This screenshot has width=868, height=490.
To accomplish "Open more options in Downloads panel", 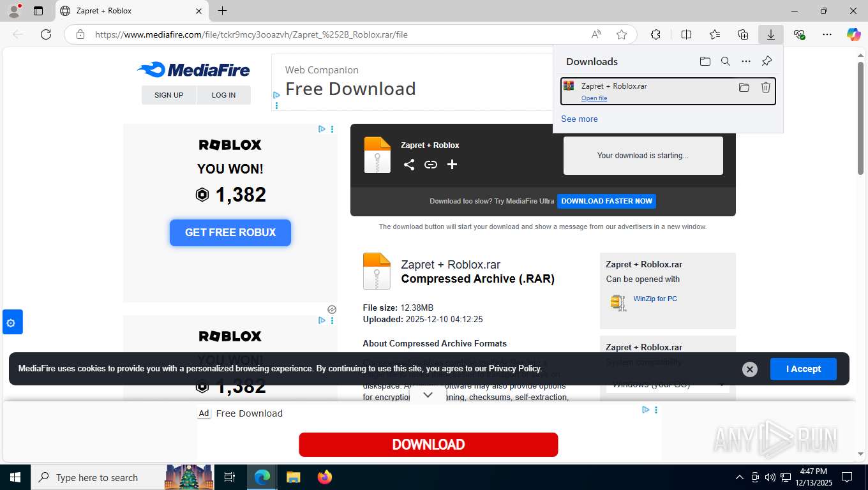I will point(746,61).
